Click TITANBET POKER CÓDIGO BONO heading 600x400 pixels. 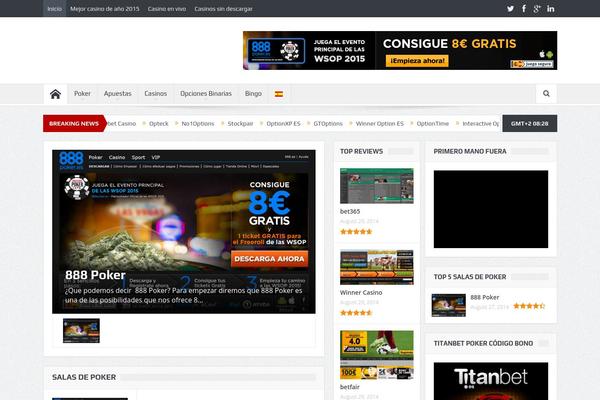(483, 343)
